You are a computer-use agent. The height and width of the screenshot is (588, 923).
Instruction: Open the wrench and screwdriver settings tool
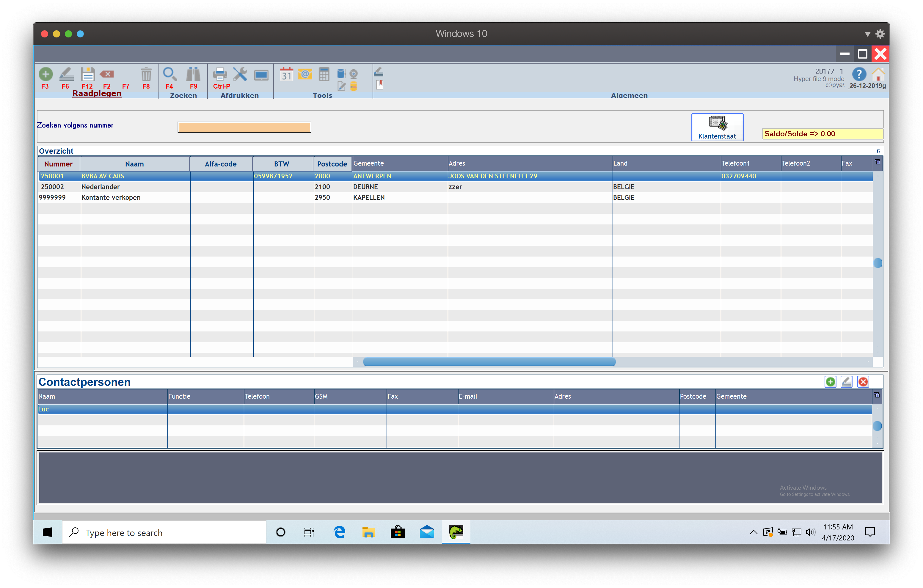[x=240, y=74]
